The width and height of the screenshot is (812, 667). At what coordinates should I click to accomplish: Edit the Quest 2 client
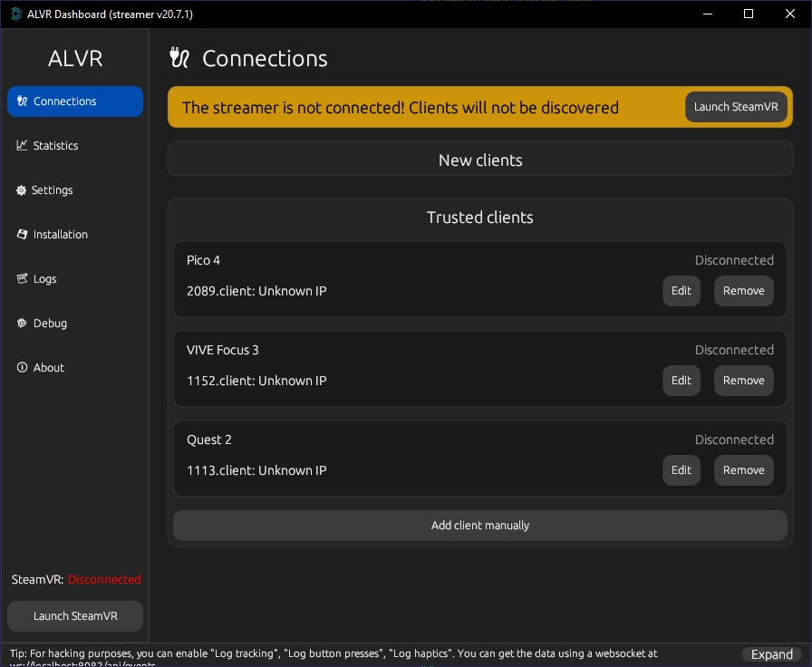click(681, 470)
